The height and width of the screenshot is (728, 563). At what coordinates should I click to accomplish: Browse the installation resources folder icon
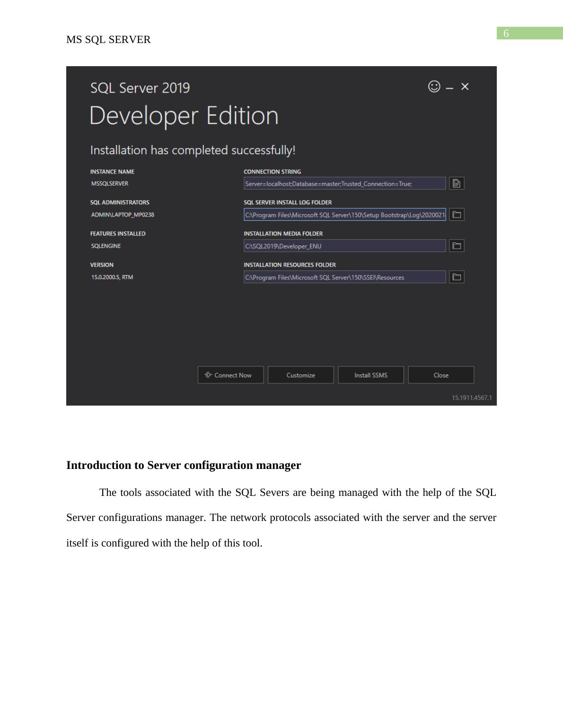[456, 277]
